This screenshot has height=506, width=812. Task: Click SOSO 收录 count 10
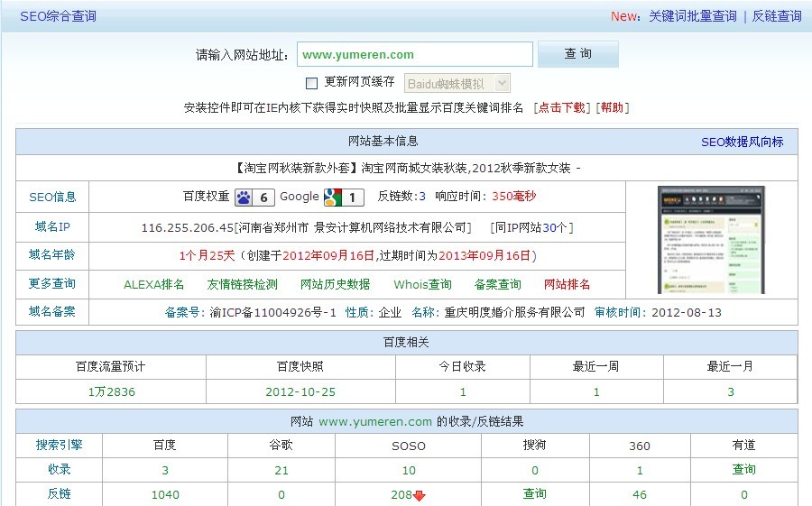(409, 470)
